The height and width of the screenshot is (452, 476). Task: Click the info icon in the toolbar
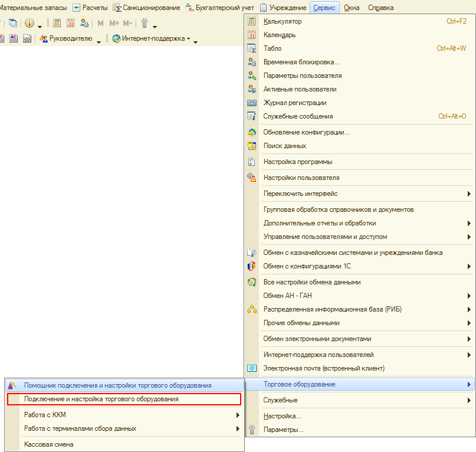[29, 24]
